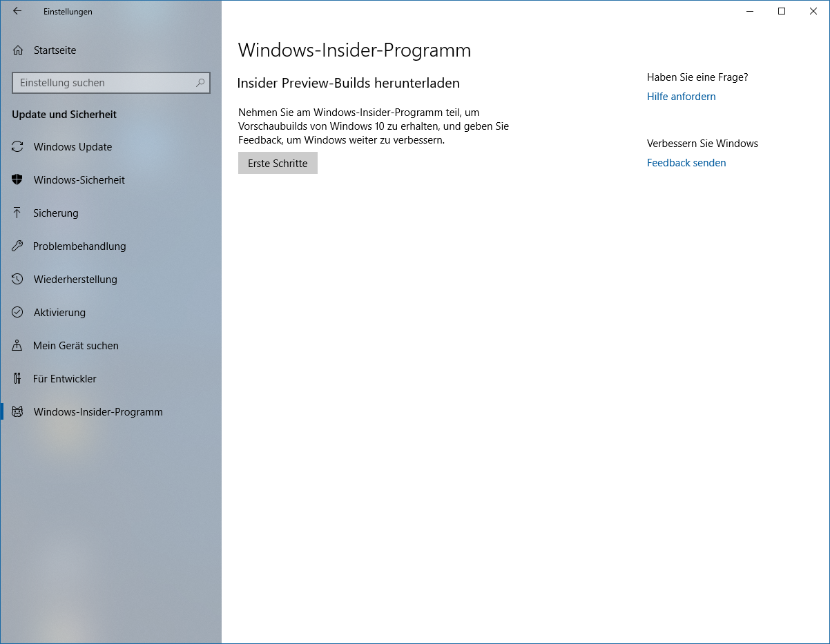Click the Windows-Insider-Programm cat icon
Image resolution: width=830 pixels, height=644 pixels.
coord(18,412)
